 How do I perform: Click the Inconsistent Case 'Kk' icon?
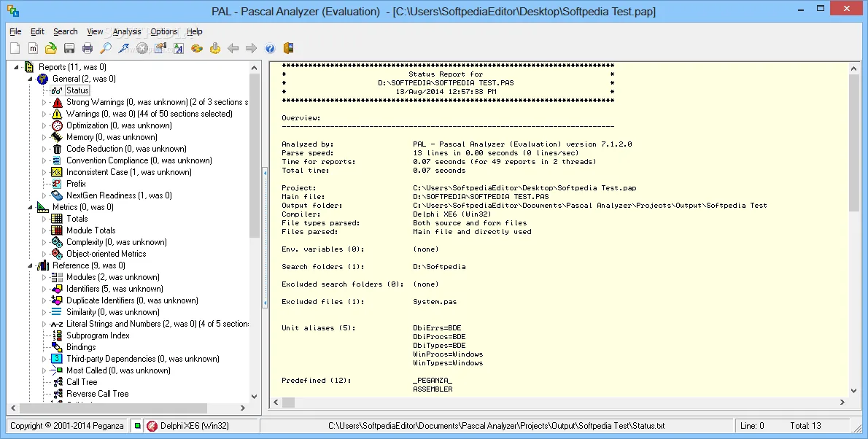pos(57,172)
